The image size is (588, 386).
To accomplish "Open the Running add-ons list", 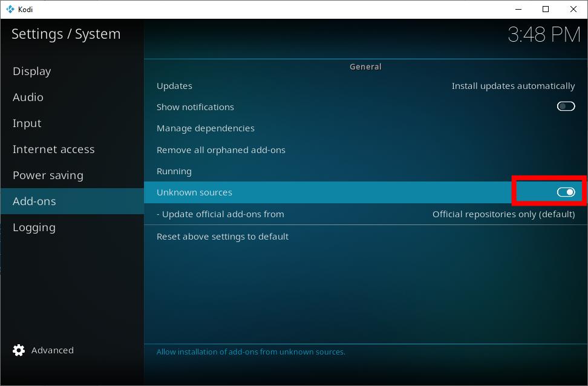I will point(365,171).
